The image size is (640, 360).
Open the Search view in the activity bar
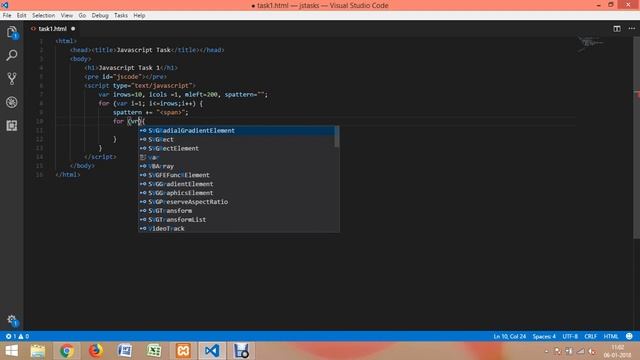[x=12, y=55]
